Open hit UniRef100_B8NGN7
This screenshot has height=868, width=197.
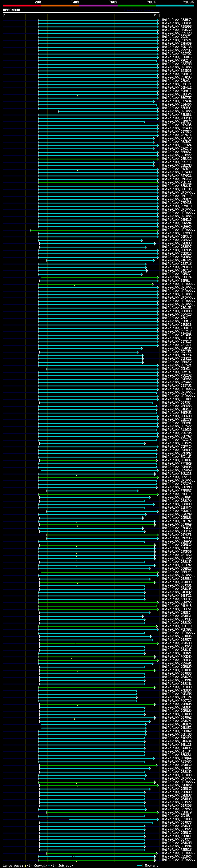(177, 186)
